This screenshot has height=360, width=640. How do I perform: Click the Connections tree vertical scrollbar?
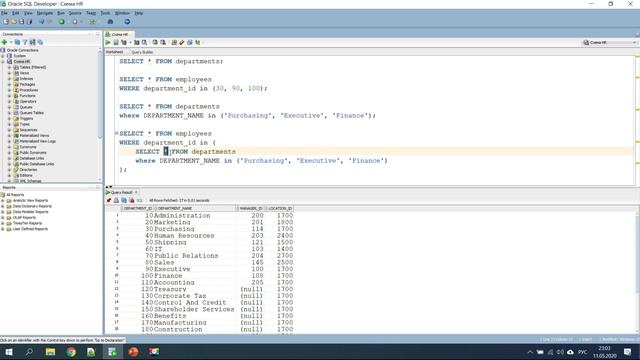100,94
